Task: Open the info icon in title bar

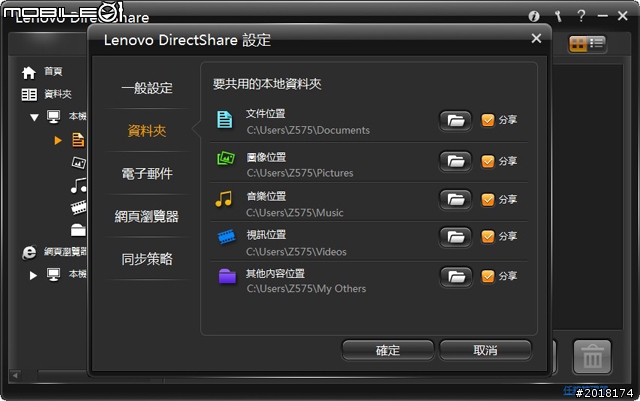Action: (534, 16)
